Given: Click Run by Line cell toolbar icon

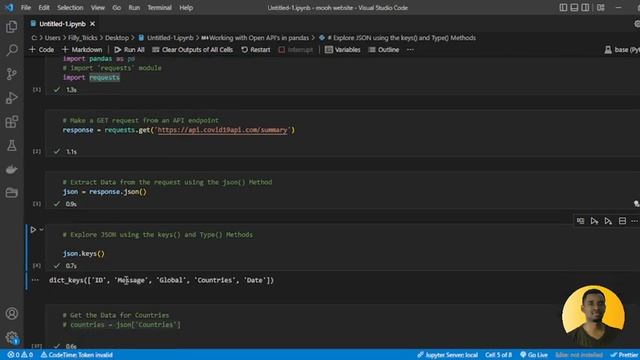Looking at the screenshot, I should pos(580,221).
